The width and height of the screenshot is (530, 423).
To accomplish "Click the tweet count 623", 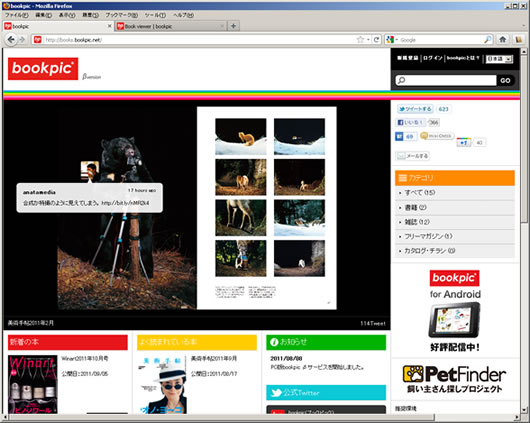I will coord(443,109).
